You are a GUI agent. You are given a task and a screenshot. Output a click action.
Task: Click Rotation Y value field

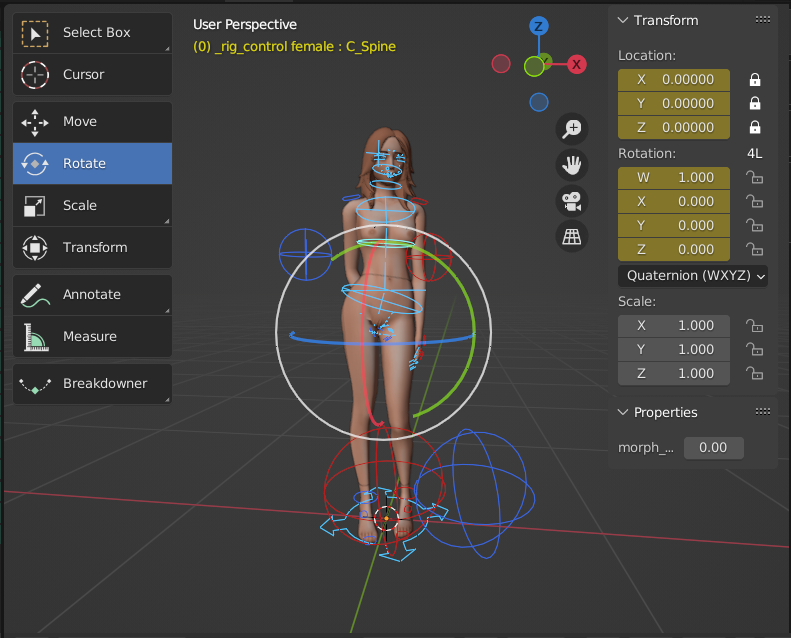[674, 225]
